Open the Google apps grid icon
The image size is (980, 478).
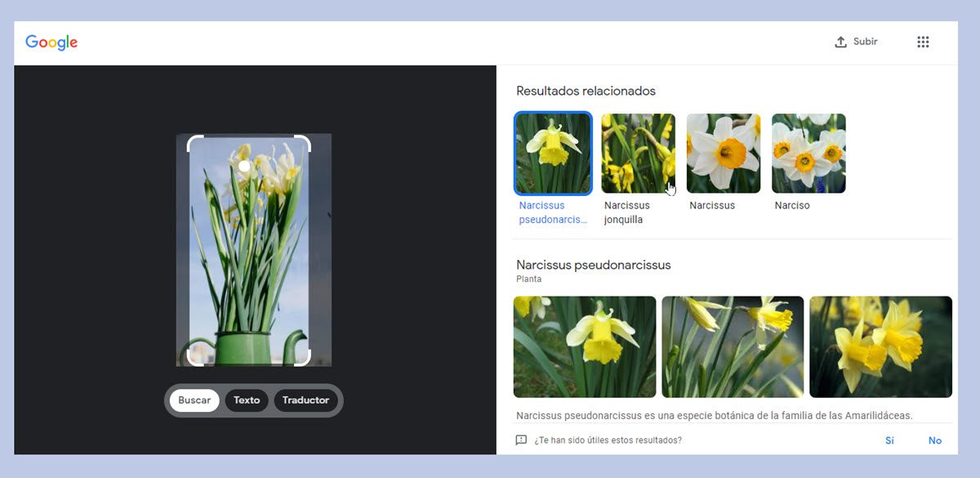pyautogui.click(x=923, y=42)
